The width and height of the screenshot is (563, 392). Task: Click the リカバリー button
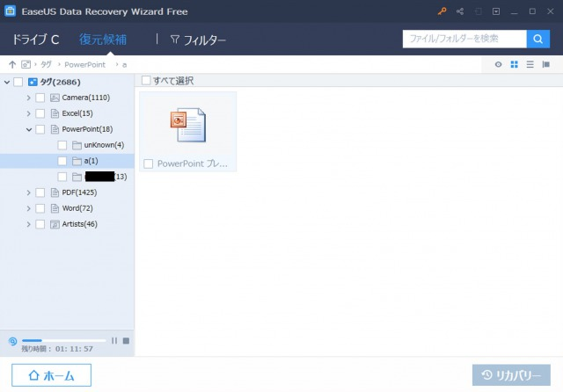(x=511, y=375)
